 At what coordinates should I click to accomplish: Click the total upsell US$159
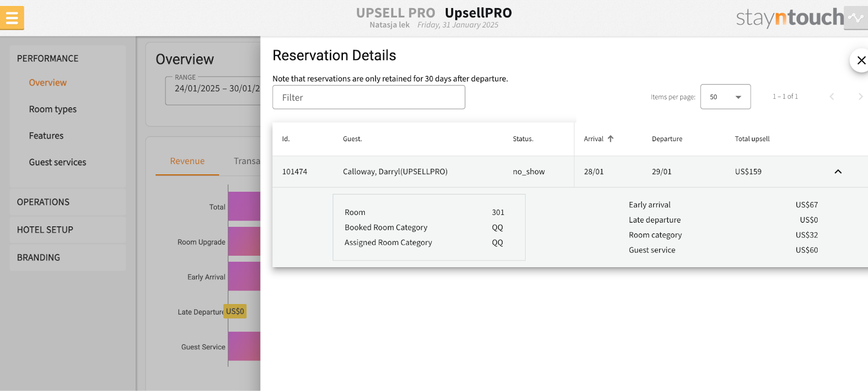(748, 172)
